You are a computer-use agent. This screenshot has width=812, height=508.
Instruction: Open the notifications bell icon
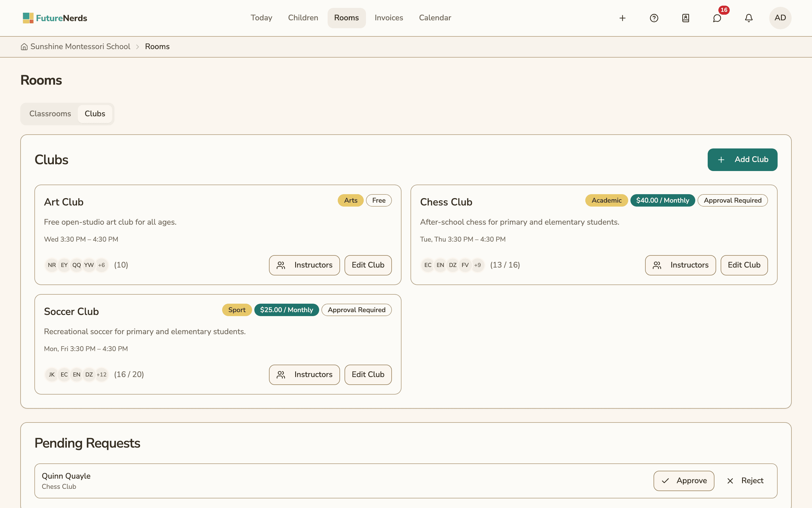(x=749, y=18)
